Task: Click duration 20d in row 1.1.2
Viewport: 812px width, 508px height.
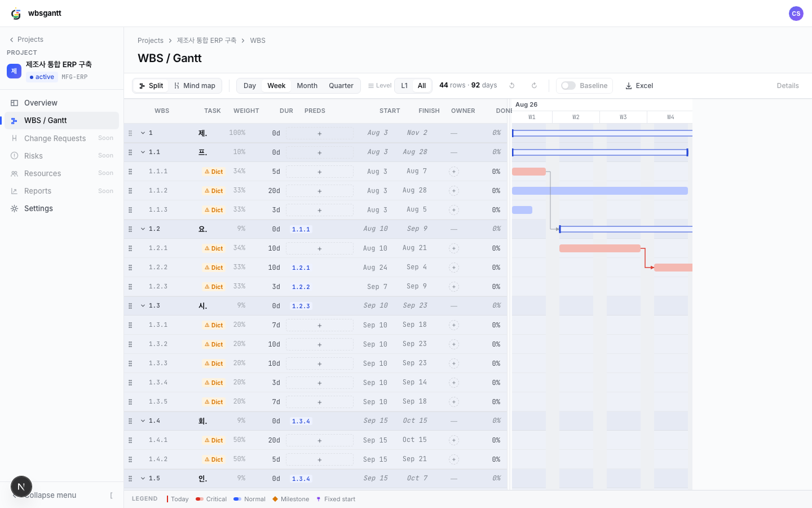Action: (274, 191)
